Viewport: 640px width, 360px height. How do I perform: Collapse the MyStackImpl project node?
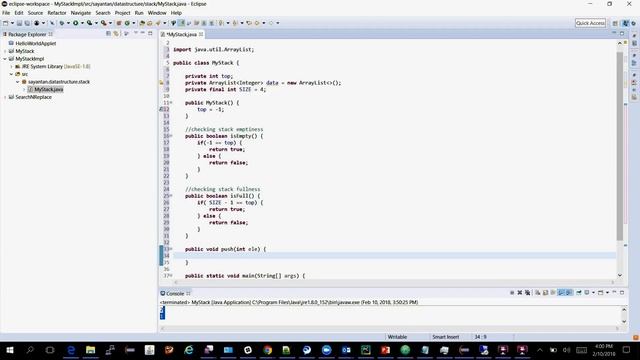(5, 59)
